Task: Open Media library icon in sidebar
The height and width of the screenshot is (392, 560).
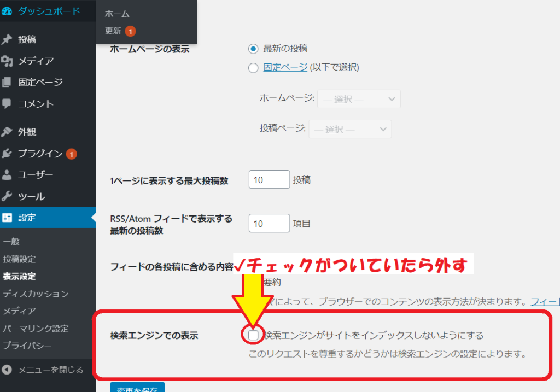Action: pos(7,61)
